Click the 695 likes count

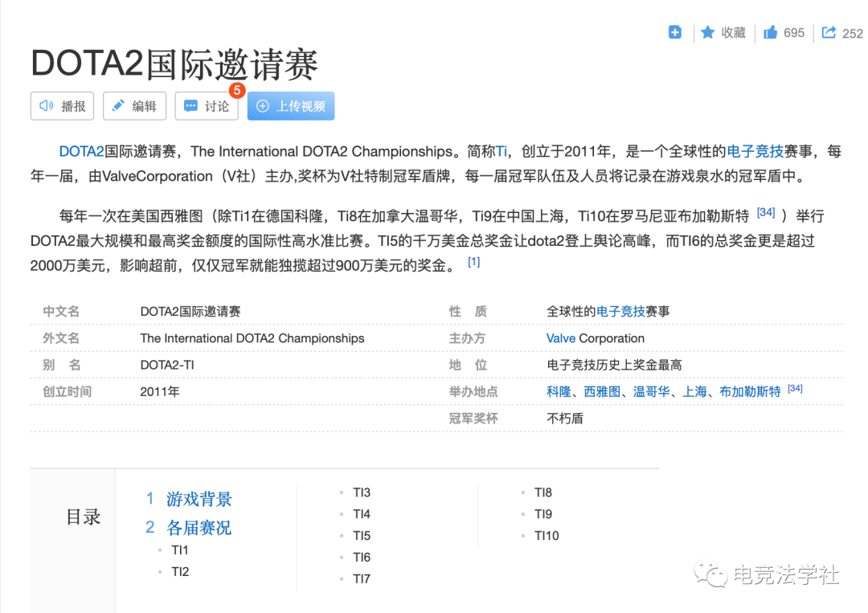point(794,33)
